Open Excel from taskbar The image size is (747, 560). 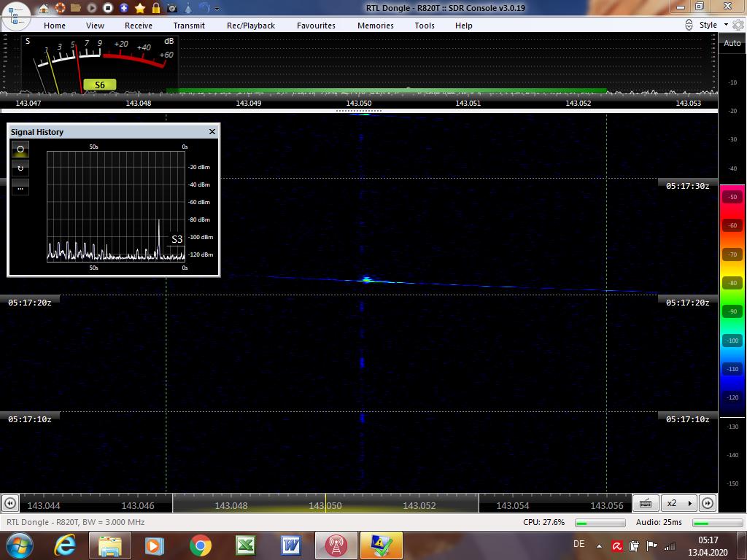(246, 545)
